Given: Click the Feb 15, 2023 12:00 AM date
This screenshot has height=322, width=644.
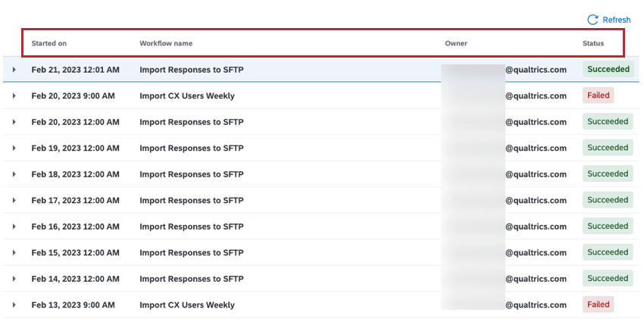Looking at the screenshot, I should tap(76, 252).
